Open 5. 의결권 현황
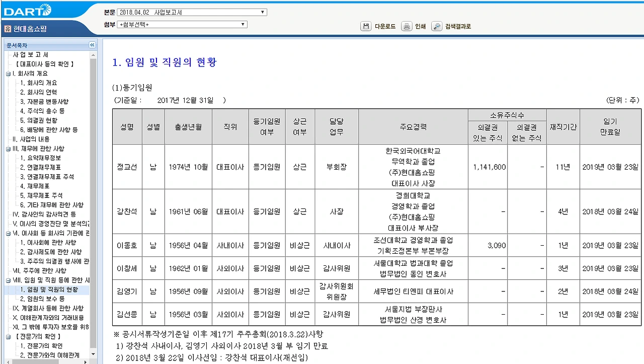The height and width of the screenshot is (364, 644). (39, 120)
